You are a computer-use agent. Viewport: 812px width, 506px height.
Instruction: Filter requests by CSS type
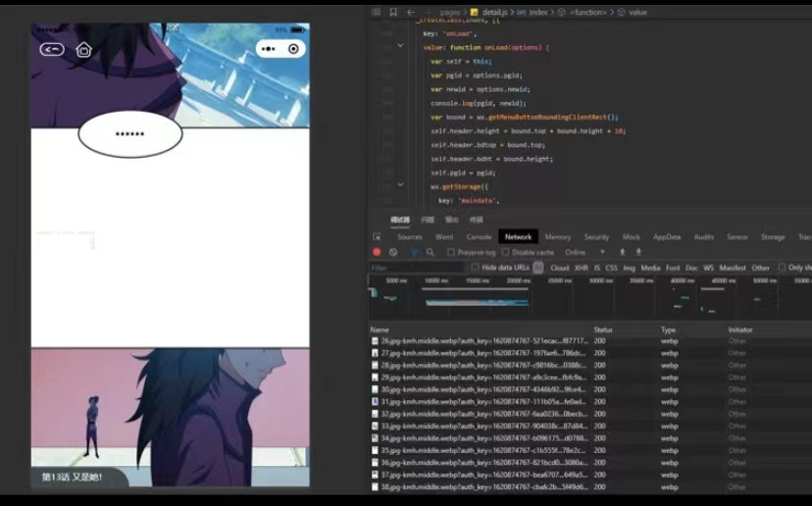[x=612, y=268]
